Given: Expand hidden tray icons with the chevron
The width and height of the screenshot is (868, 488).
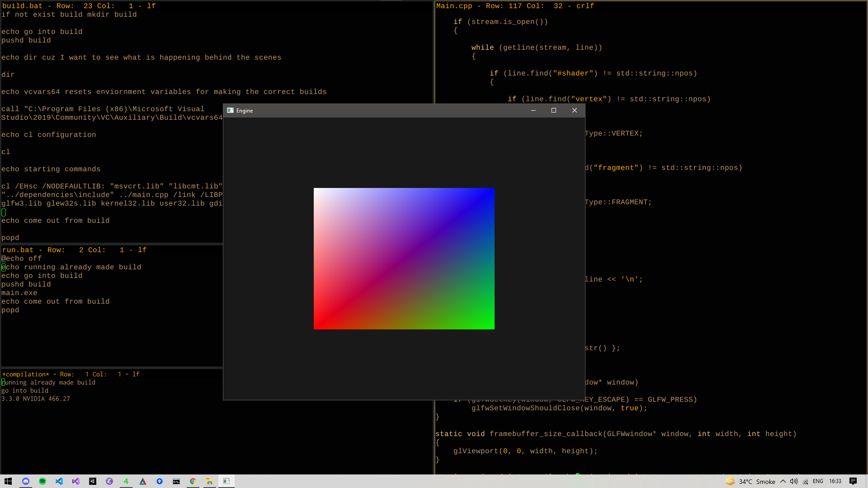Looking at the screenshot, I should tap(783, 481).
